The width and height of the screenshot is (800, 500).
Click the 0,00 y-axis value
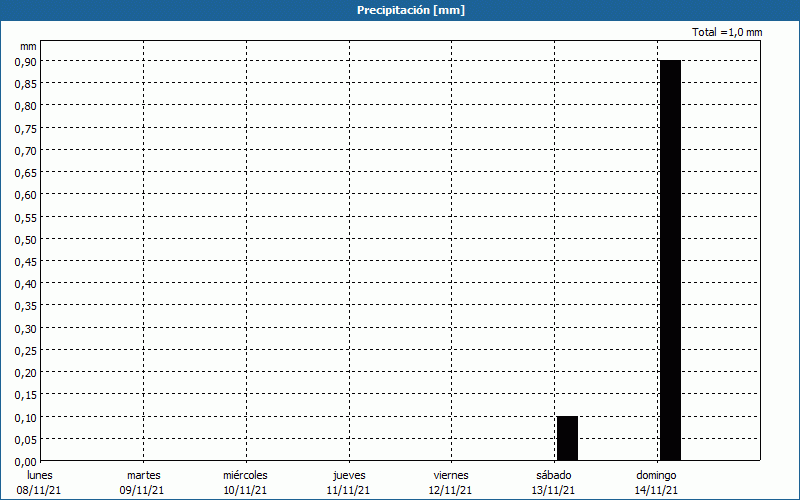click(x=26, y=462)
